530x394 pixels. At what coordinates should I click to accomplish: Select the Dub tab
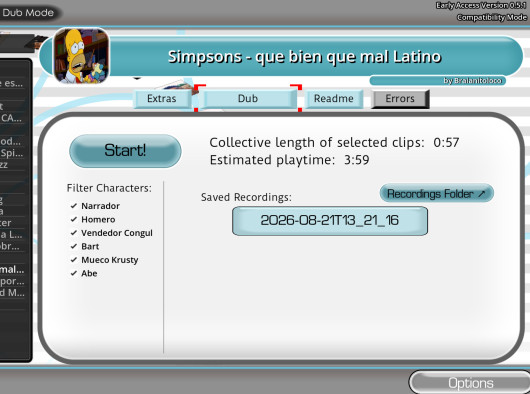248,99
